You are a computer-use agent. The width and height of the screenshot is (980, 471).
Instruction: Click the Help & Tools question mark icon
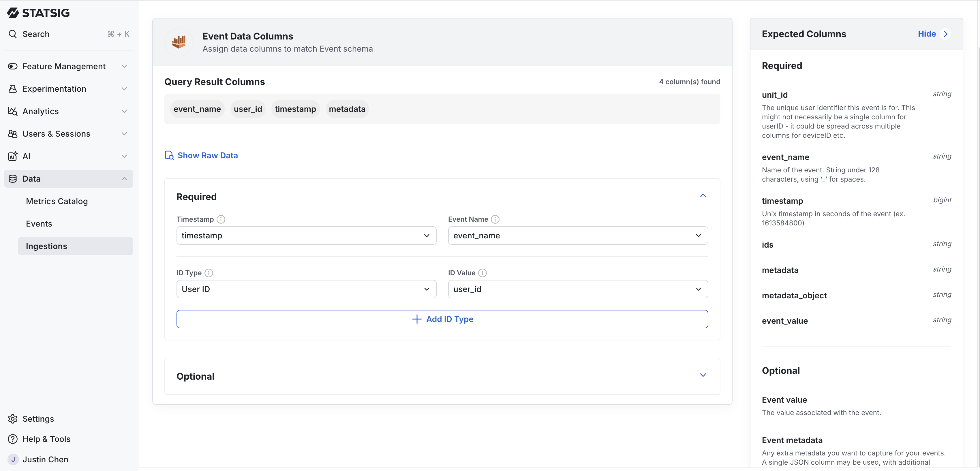[x=13, y=439]
